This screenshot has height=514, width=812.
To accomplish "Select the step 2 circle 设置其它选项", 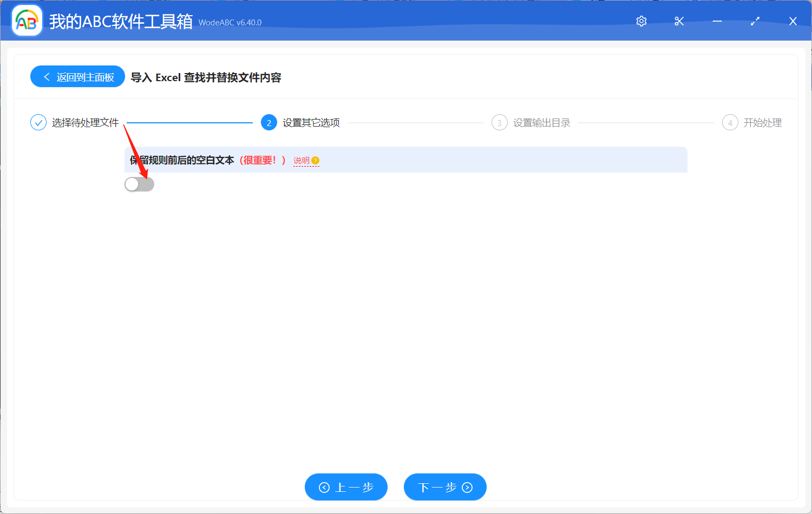I will 269,122.
